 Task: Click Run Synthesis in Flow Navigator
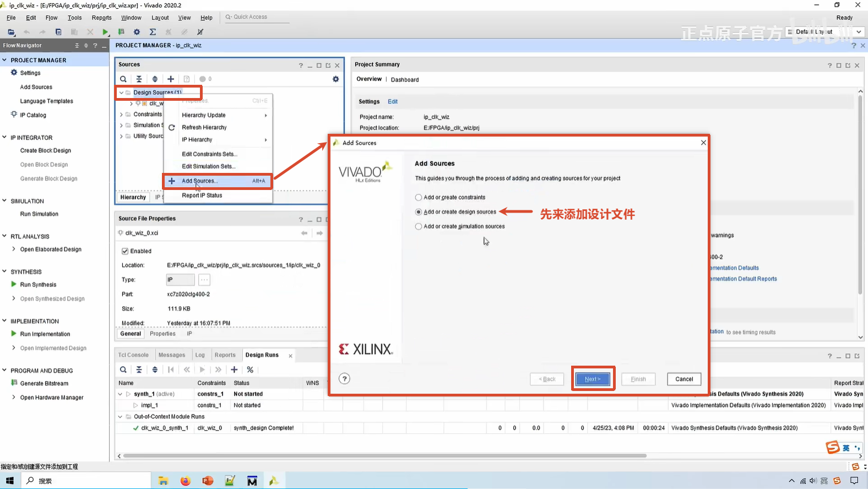(x=38, y=285)
